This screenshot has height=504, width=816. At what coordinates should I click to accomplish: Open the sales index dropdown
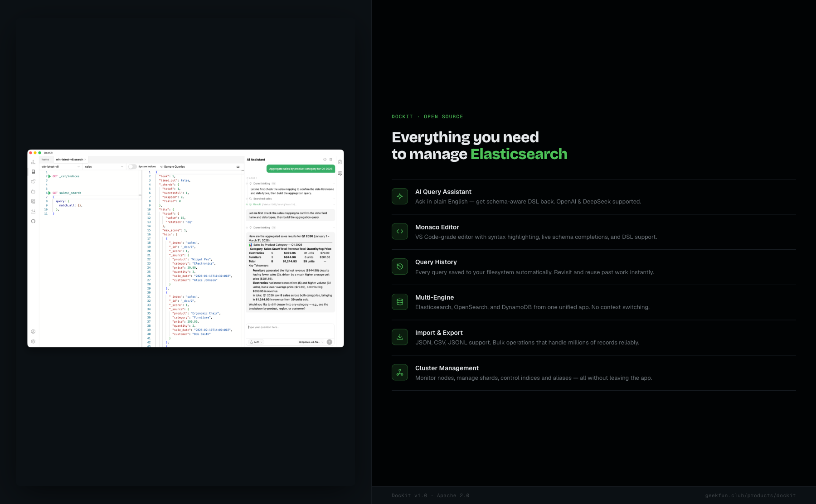click(104, 167)
